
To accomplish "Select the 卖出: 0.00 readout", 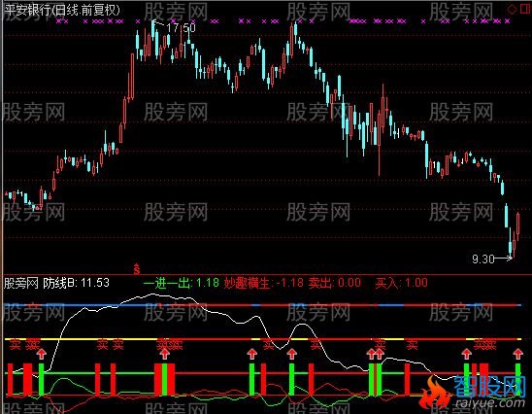I will (335, 283).
